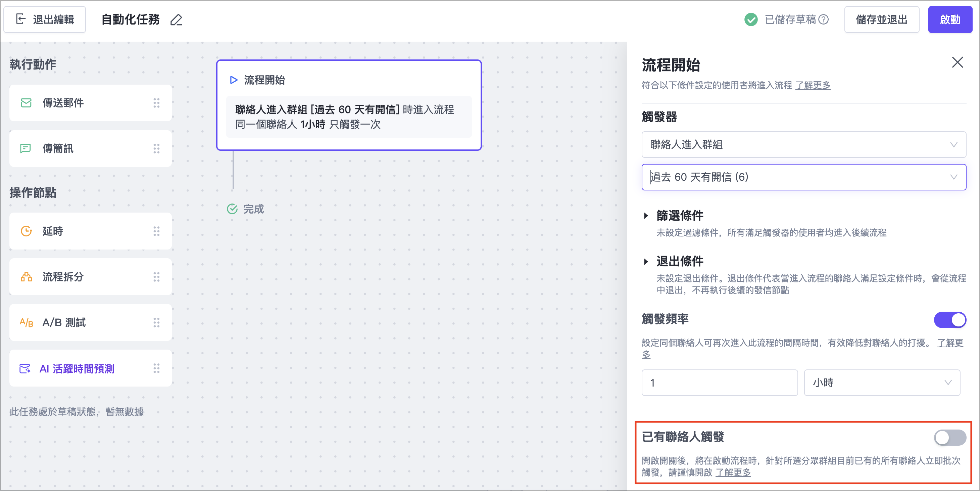Click the 流程拆分 split icon
Screen dimensions: 980x491
tap(26, 277)
